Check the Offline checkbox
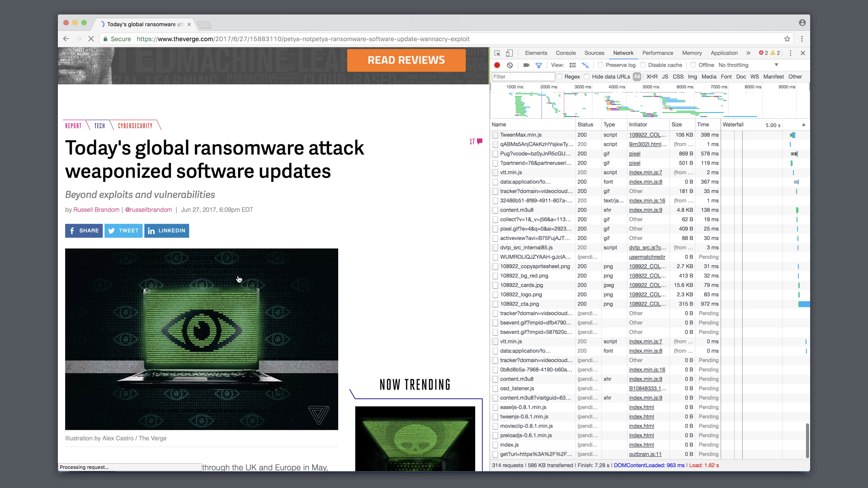This screenshot has height=488, width=868. click(x=693, y=65)
